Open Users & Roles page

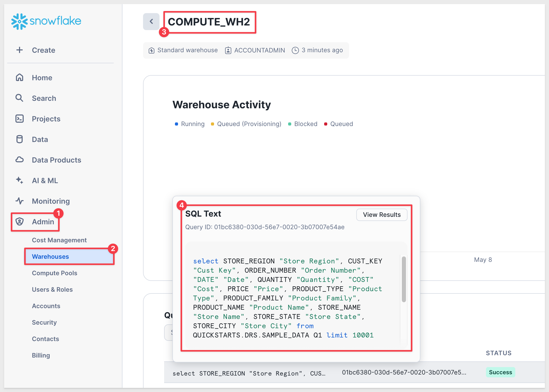click(52, 289)
